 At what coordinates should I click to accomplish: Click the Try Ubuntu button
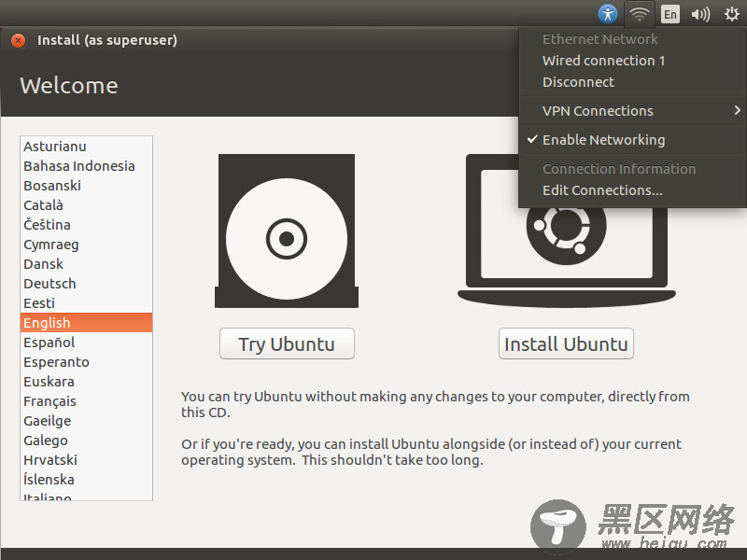287,343
